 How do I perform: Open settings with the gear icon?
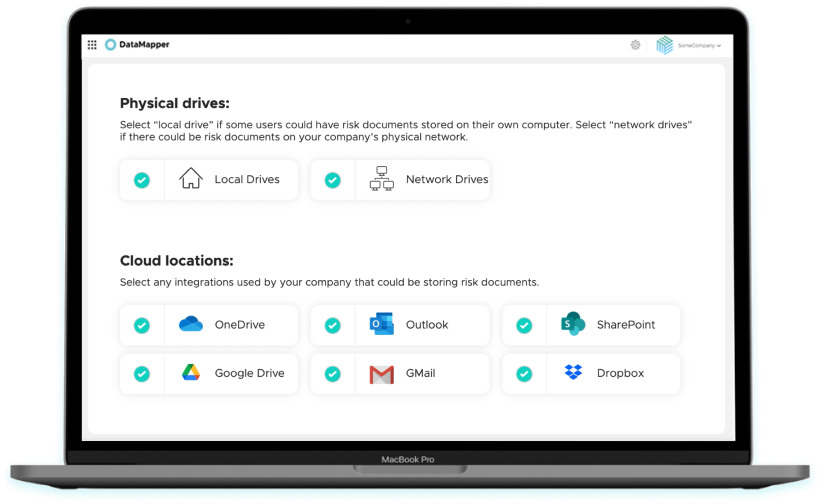(635, 45)
